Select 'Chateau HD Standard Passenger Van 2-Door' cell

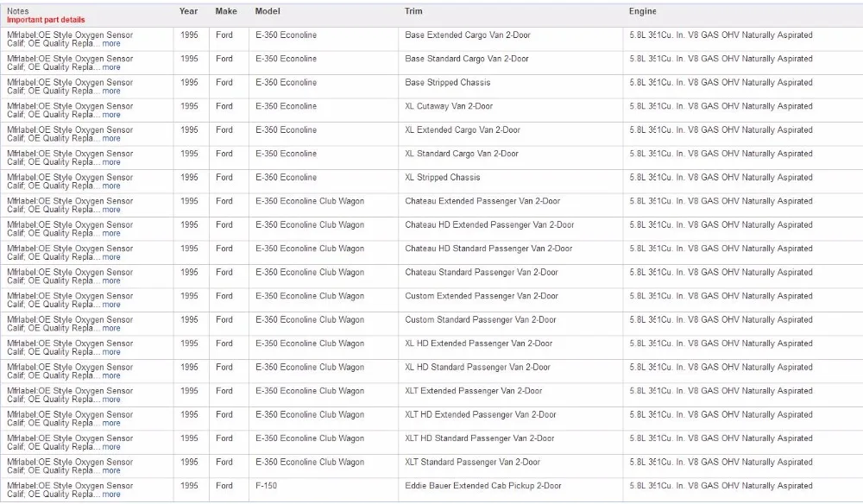pos(488,249)
